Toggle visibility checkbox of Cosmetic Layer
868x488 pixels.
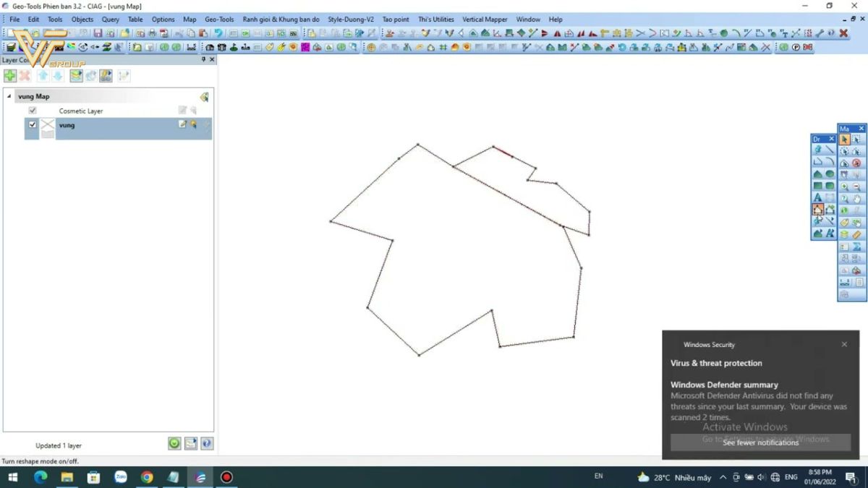pos(33,111)
